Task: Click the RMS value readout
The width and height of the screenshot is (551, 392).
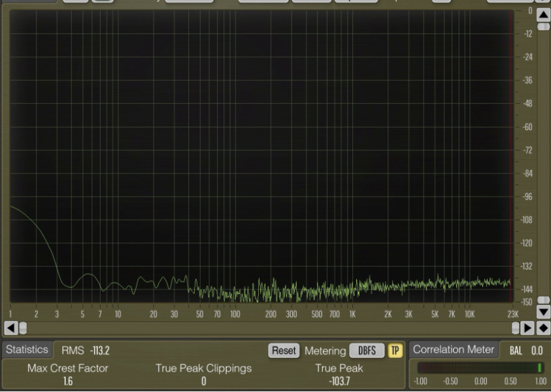Action: (x=99, y=351)
